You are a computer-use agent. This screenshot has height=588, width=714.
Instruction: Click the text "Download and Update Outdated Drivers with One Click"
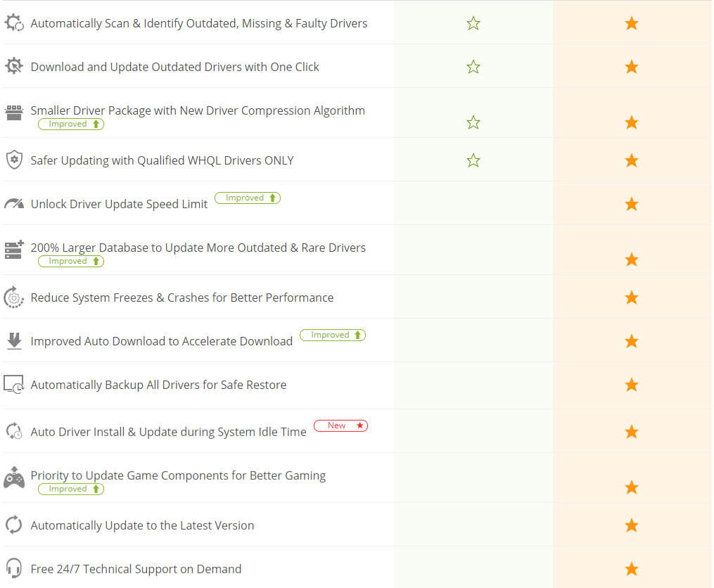click(175, 67)
